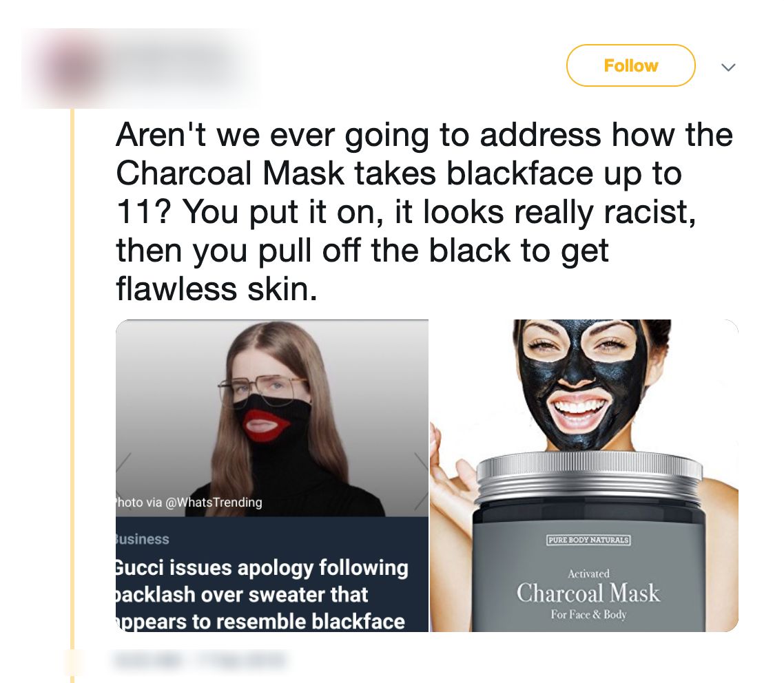Open the charcoal mask product image
The image size is (784, 683).
pos(584,476)
